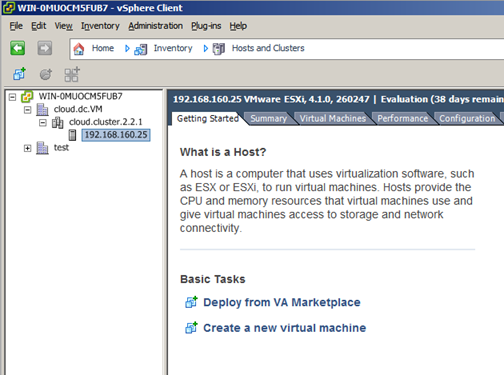Open the Inventory menu
This screenshot has height=375, width=504.
tap(100, 26)
